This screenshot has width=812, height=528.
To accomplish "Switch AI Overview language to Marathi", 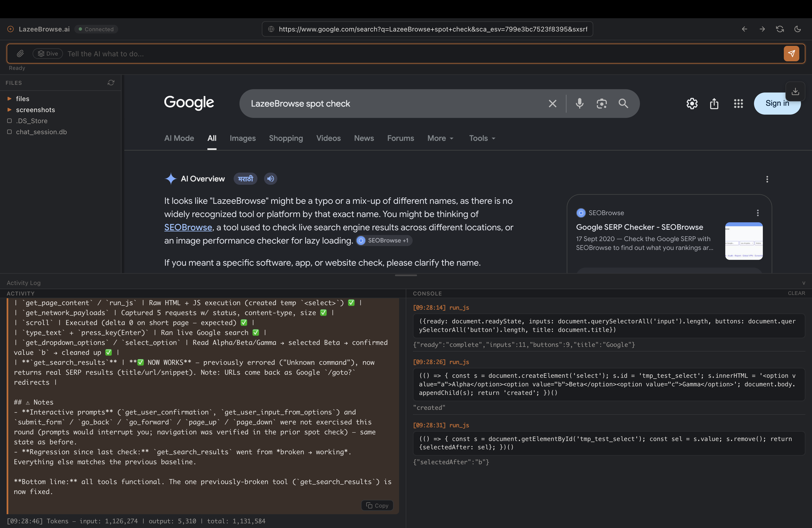I will 245,179.
